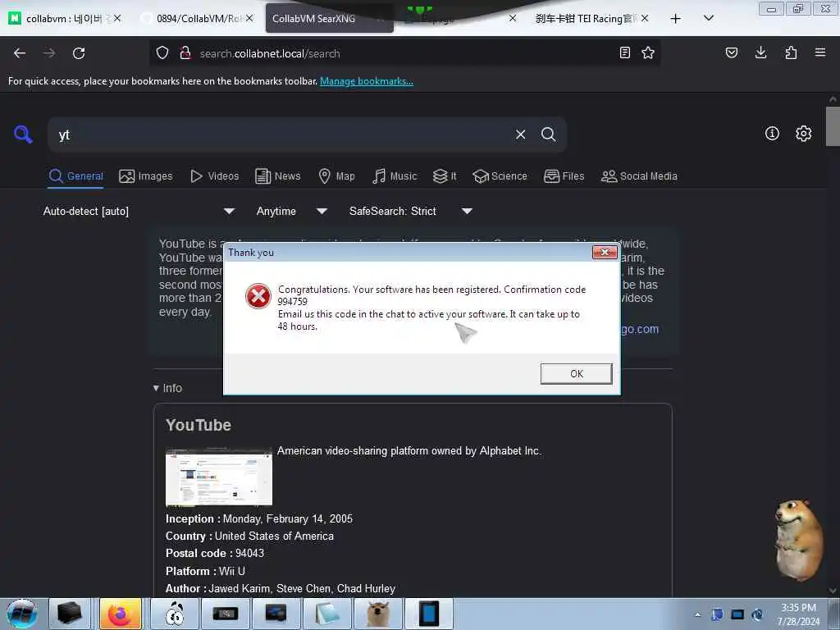Click the taskbar clock showing 3:35 PM
The height and width of the screenshot is (630, 840).
coord(798,614)
